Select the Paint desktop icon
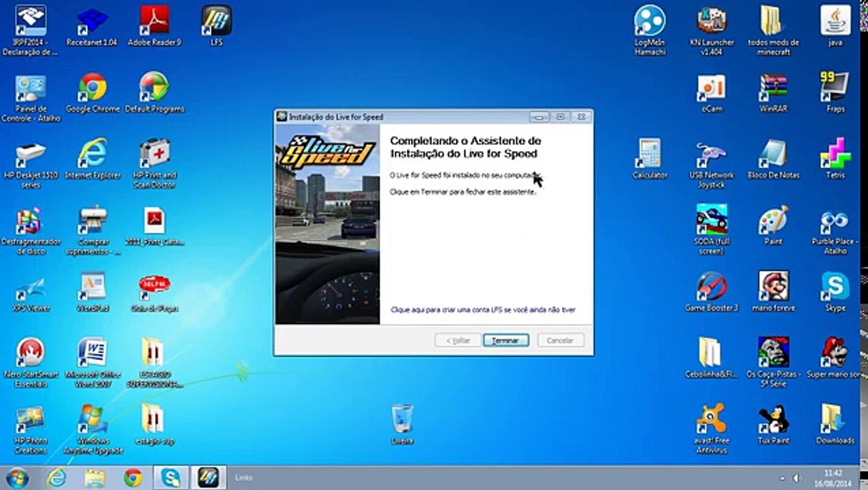 (773, 226)
